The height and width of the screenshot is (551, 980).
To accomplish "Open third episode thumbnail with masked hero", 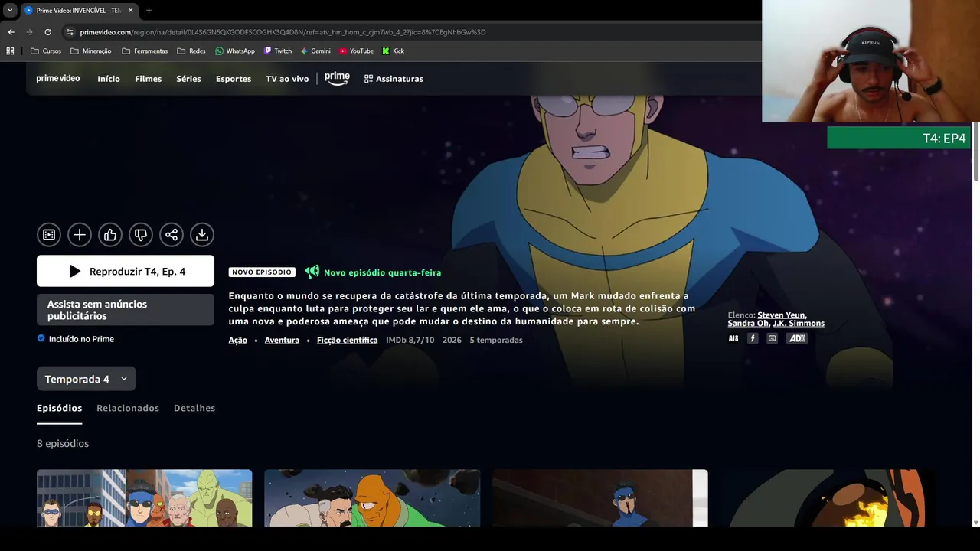I will click(x=600, y=498).
